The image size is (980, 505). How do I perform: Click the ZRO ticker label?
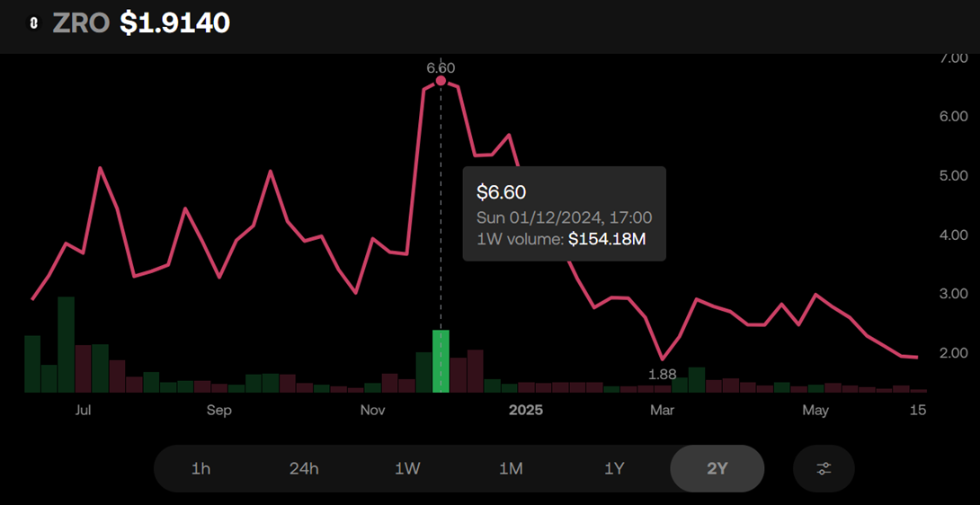point(81,24)
